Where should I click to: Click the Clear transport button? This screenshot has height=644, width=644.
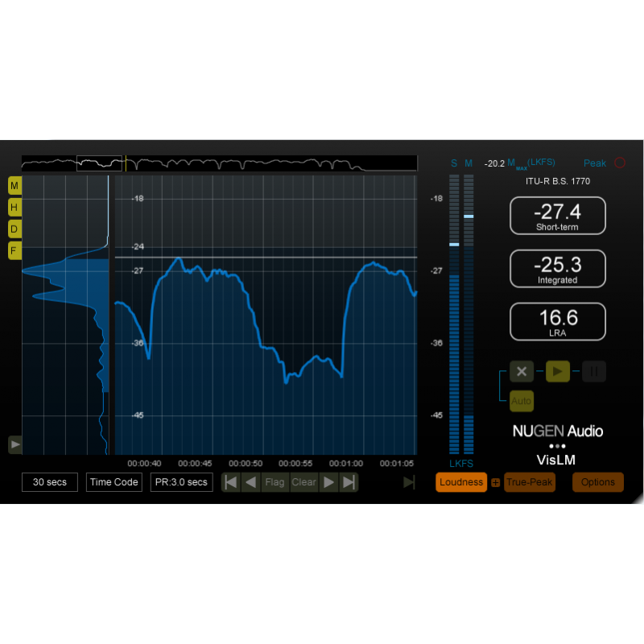303,481
